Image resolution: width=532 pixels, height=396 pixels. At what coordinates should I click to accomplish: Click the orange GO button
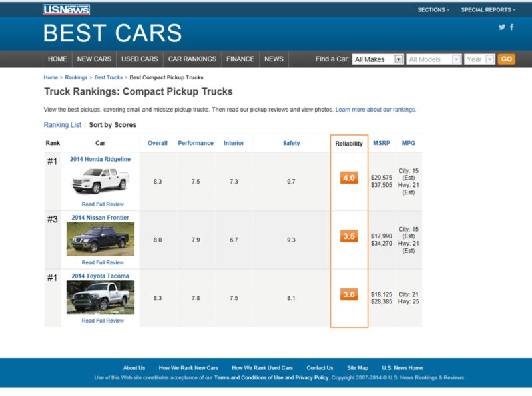(x=506, y=59)
